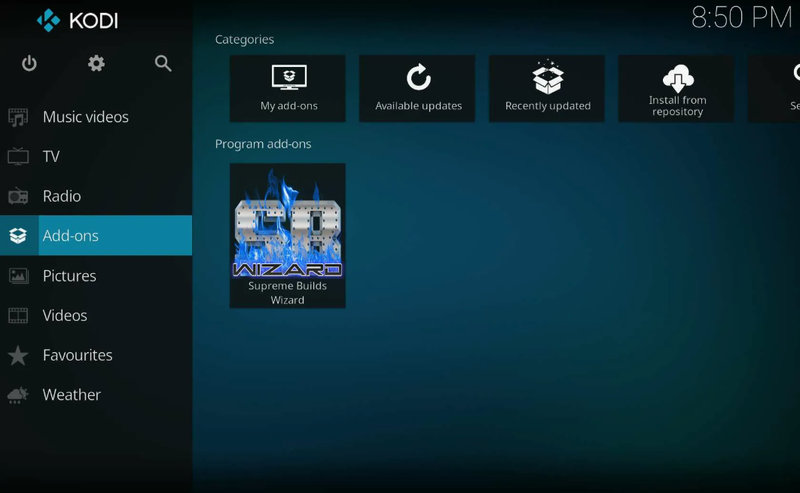
Task: Click the 8:50 PM clock
Action: click(741, 18)
